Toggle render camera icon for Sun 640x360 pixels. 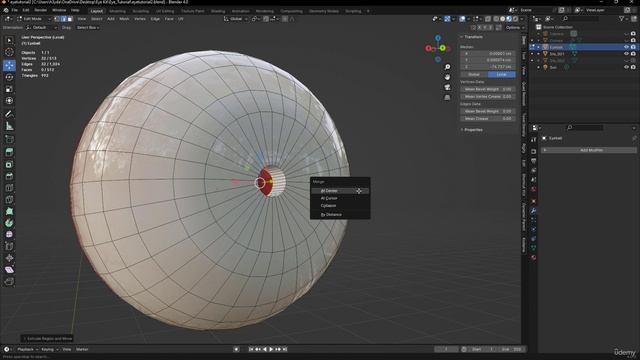point(633,67)
